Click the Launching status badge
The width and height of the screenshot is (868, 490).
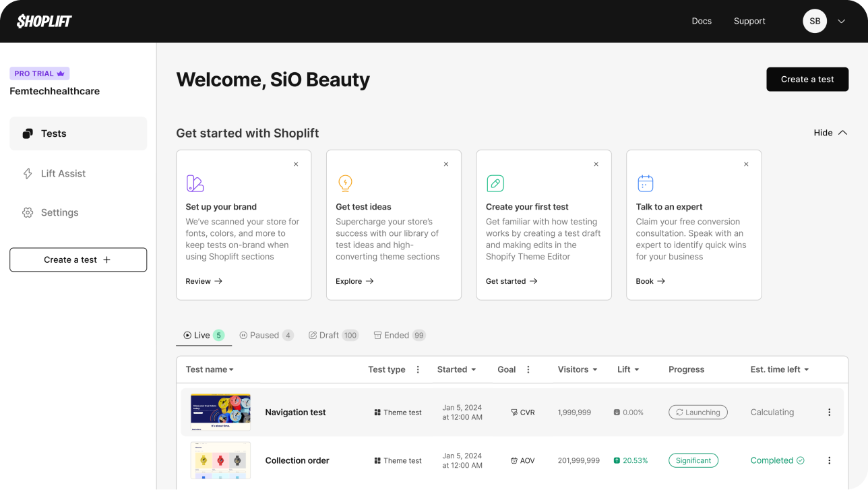(x=698, y=412)
